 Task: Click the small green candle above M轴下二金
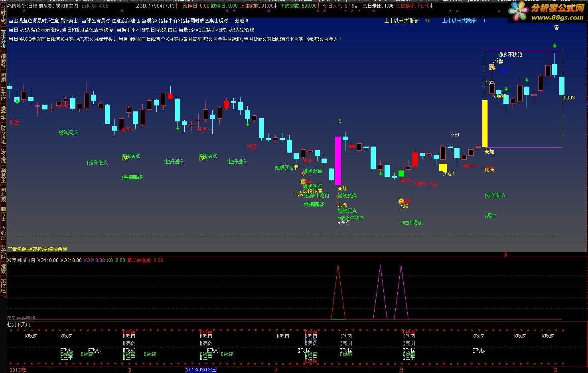click(x=401, y=173)
